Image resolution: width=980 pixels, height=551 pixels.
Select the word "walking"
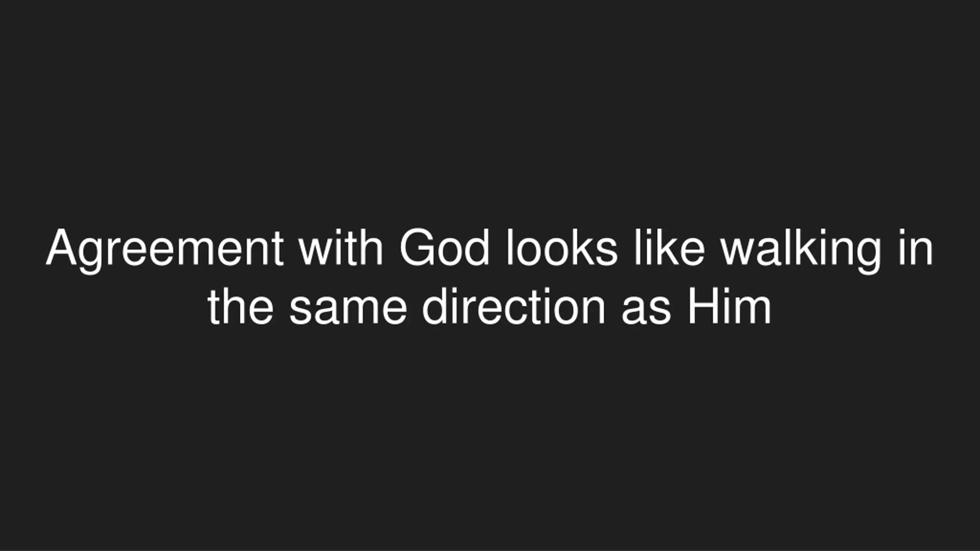click(801, 251)
